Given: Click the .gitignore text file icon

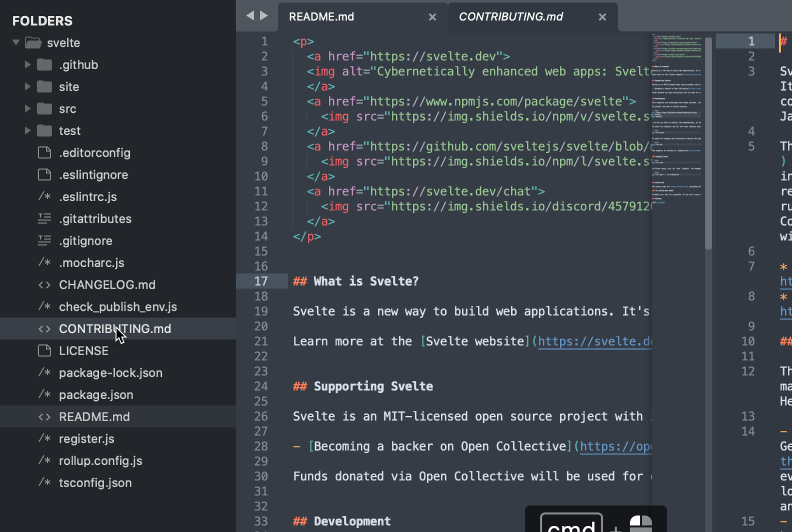Looking at the screenshot, I should pyautogui.click(x=45, y=241).
